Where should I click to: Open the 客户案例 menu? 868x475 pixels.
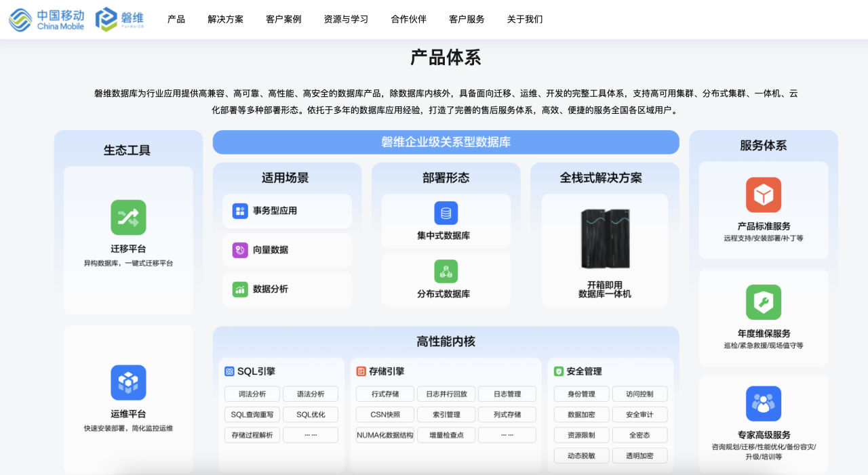pos(283,19)
